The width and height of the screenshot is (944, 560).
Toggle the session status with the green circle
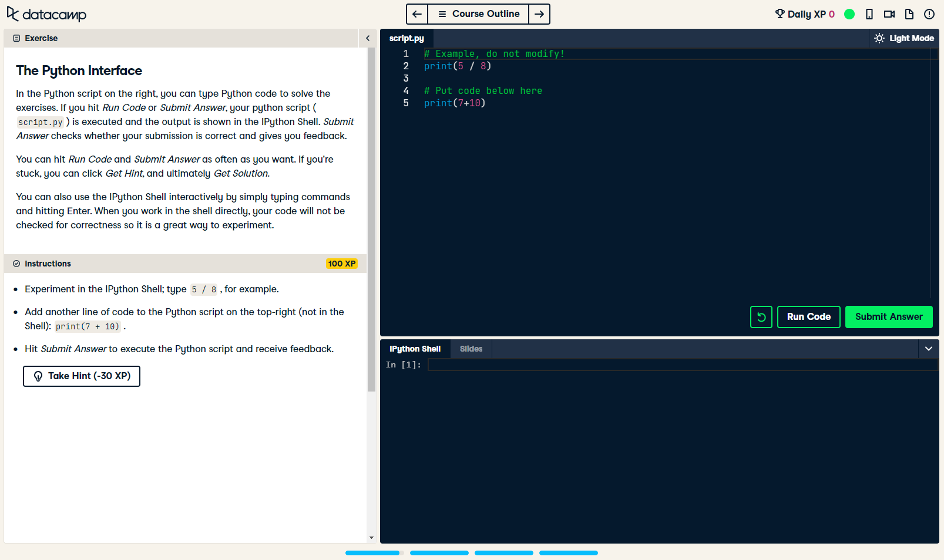coord(849,14)
